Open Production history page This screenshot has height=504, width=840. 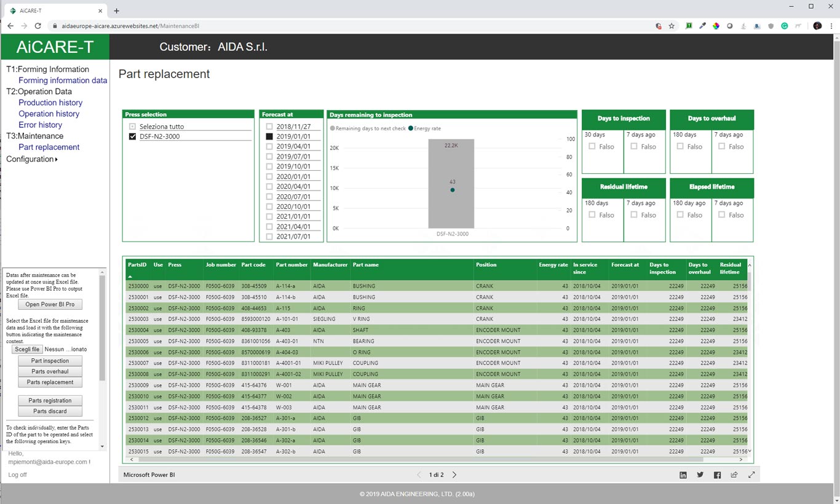tap(50, 103)
